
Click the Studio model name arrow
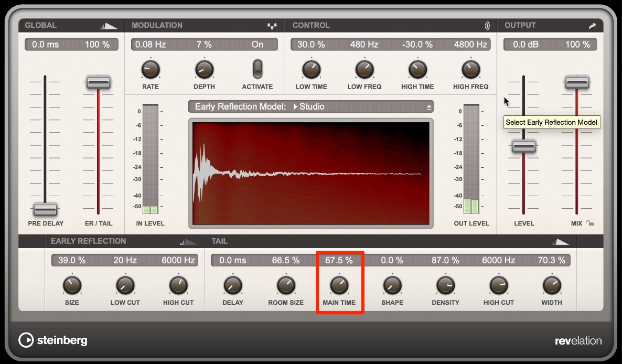pyautogui.click(x=296, y=106)
